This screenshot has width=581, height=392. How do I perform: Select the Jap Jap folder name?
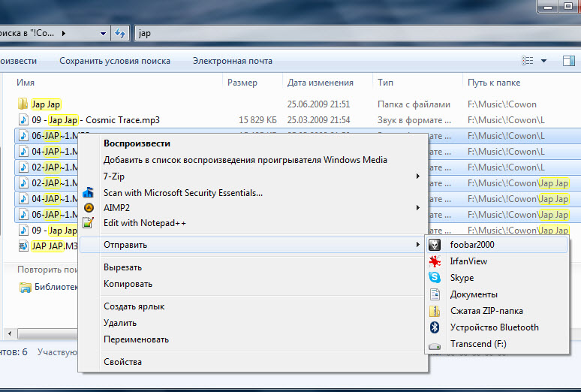(x=46, y=104)
